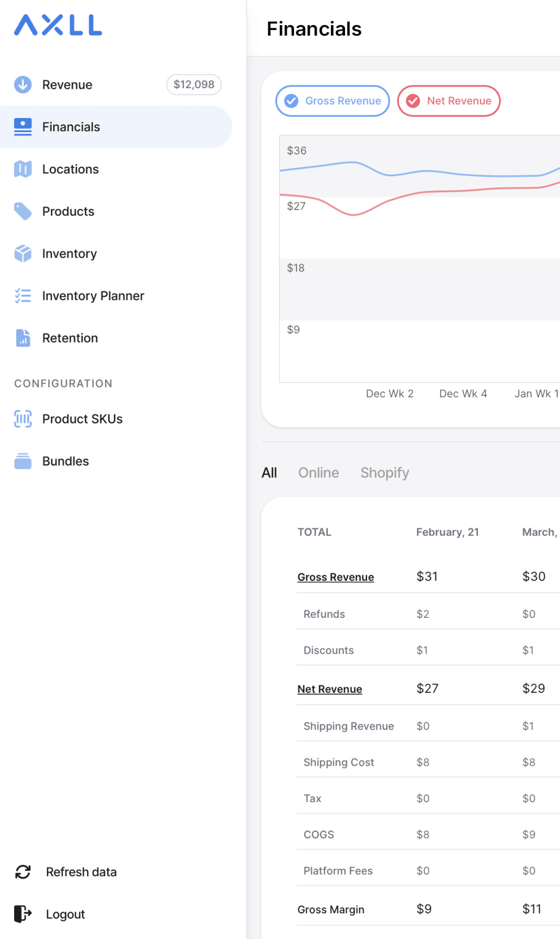Switch to the All tab
The width and height of the screenshot is (560, 939).
click(269, 472)
